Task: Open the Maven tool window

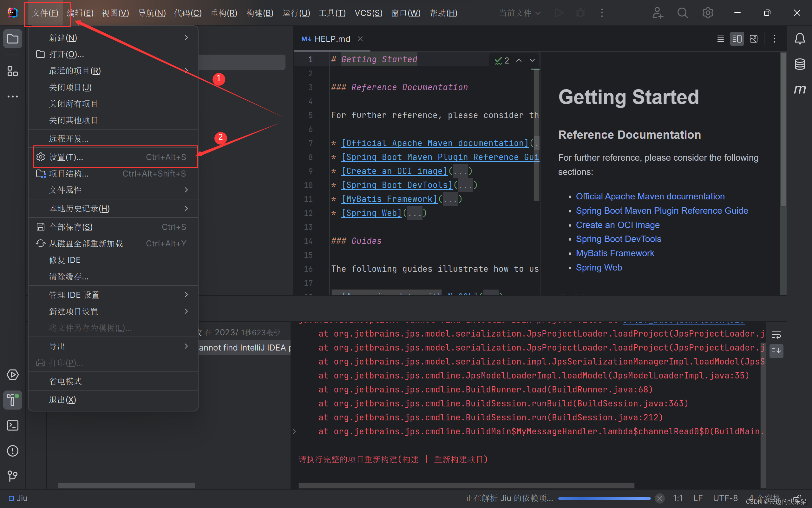Action: pyautogui.click(x=800, y=89)
